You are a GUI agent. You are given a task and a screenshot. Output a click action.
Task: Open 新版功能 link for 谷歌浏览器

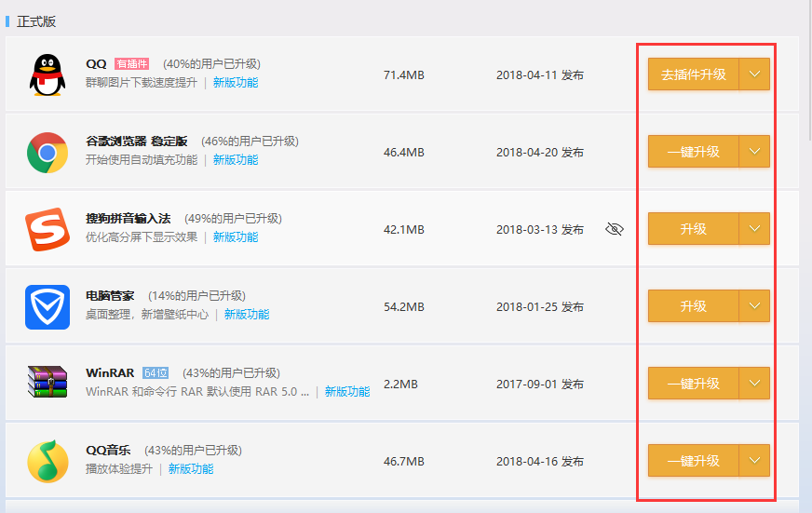[236, 159]
